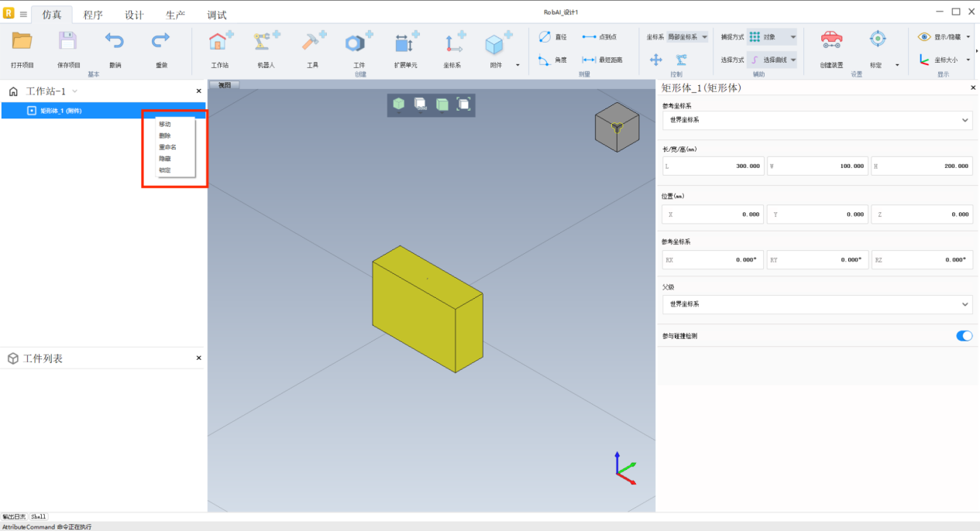Click the L length field showing 300.000
The width and height of the screenshot is (980, 531).
(713, 166)
